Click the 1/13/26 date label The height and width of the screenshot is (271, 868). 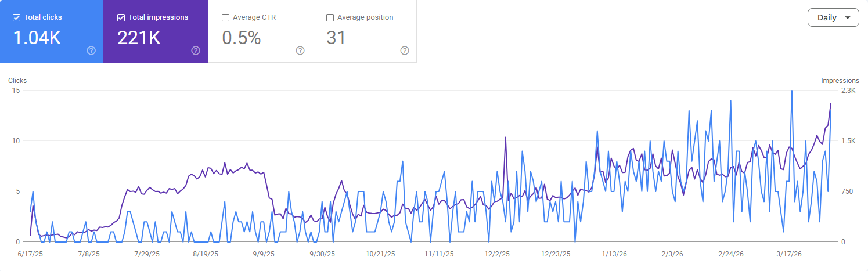pyautogui.click(x=614, y=254)
